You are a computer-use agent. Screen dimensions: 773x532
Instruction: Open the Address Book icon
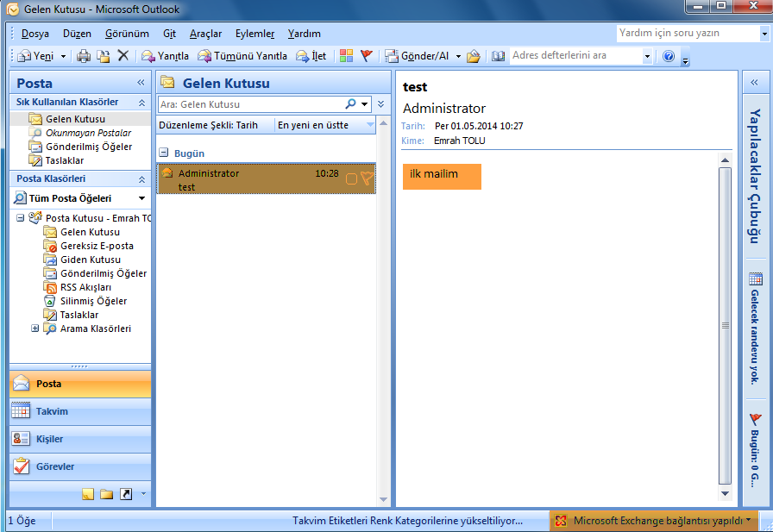point(499,56)
